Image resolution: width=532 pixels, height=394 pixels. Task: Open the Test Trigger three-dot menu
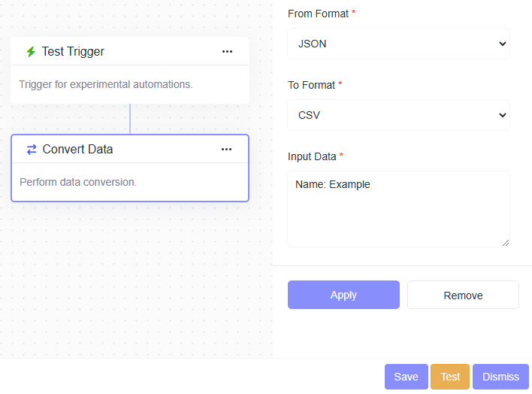pyautogui.click(x=228, y=52)
